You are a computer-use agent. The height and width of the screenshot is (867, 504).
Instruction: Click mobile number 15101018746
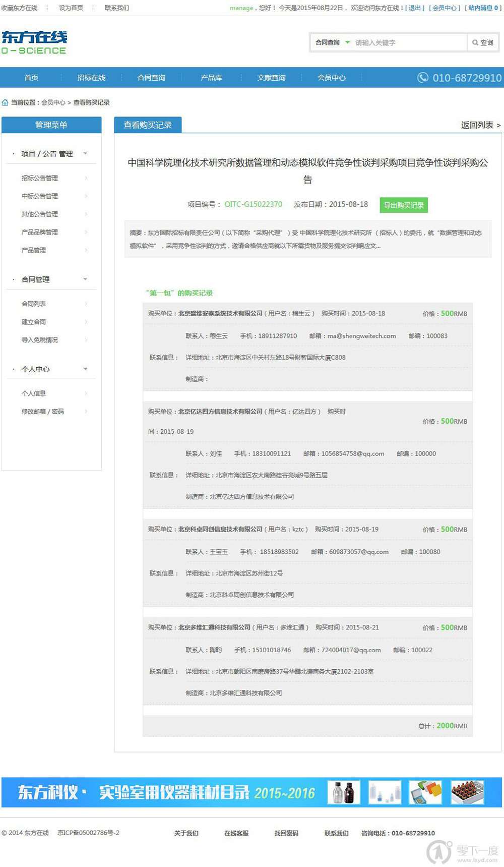click(272, 650)
